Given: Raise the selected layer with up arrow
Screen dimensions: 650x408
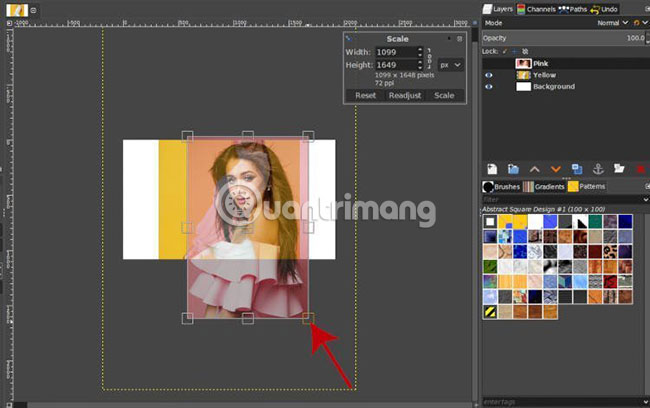Looking at the screenshot, I should coord(535,168).
